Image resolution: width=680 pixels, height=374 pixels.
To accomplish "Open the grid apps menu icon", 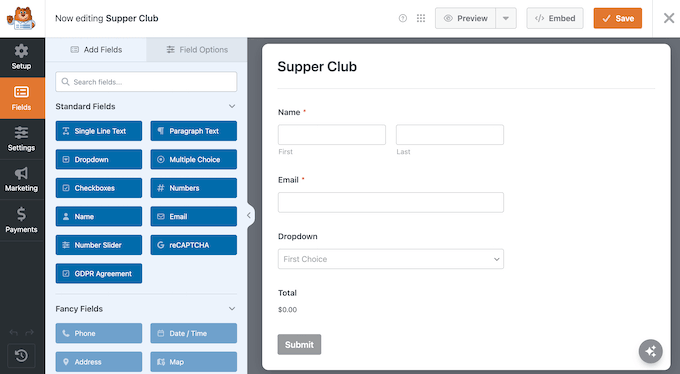I will (x=421, y=18).
